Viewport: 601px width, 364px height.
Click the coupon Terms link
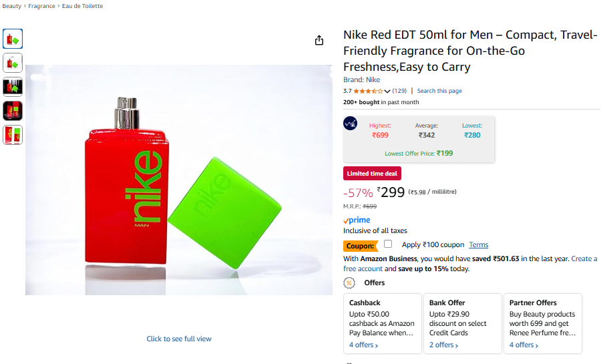[x=478, y=245]
